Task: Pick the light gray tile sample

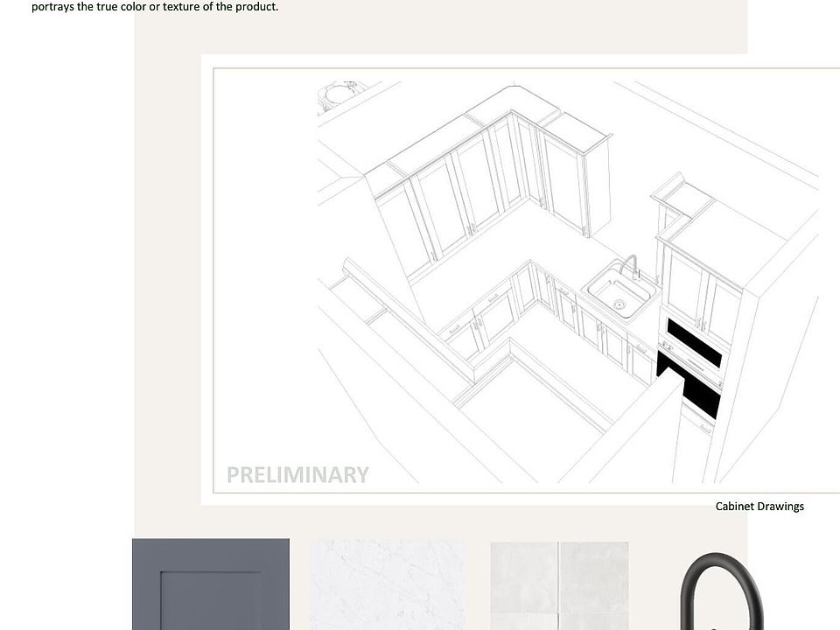Action: pyautogui.click(x=559, y=585)
